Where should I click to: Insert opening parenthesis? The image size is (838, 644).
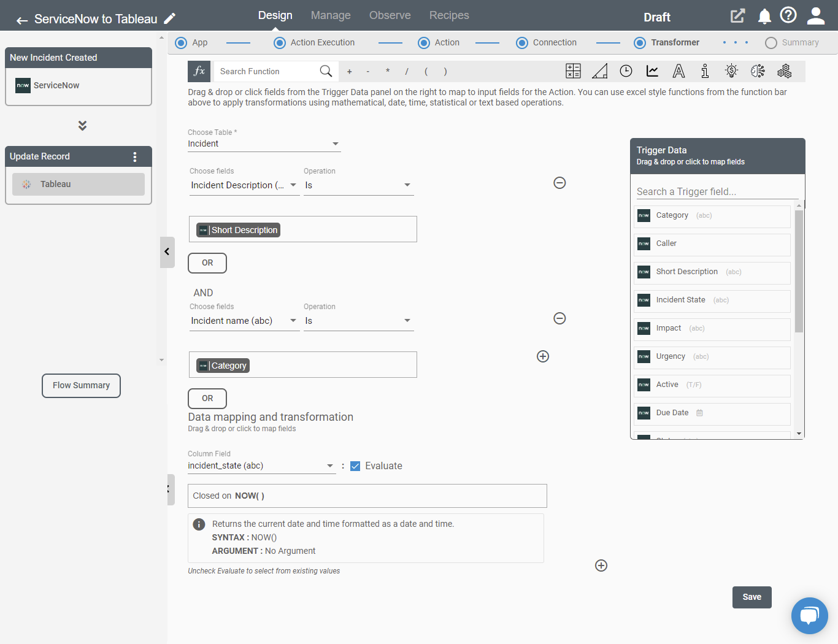click(426, 72)
